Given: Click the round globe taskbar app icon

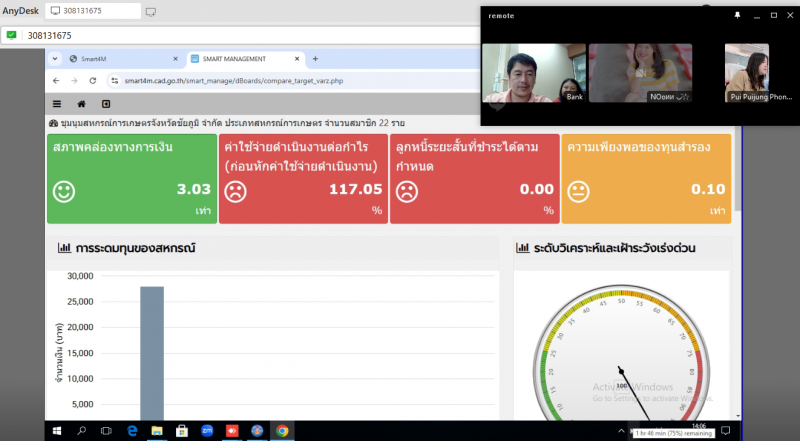Looking at the screenshot, I should pyautogui.click(x=257, y=431).
